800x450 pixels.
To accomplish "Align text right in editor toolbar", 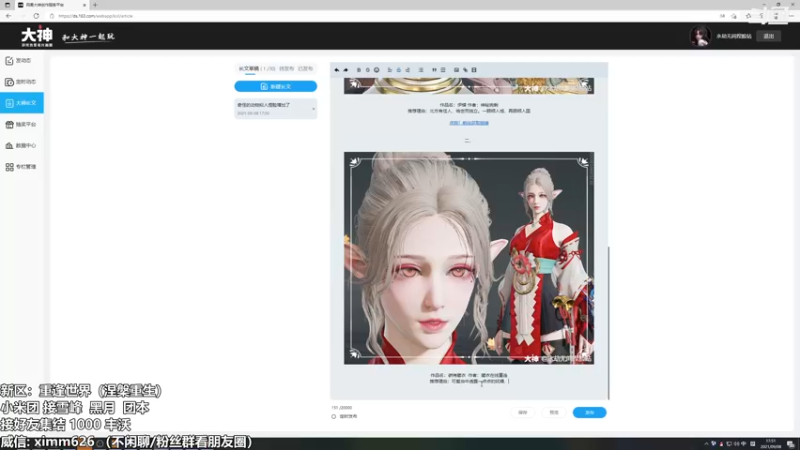I will 408,70.
